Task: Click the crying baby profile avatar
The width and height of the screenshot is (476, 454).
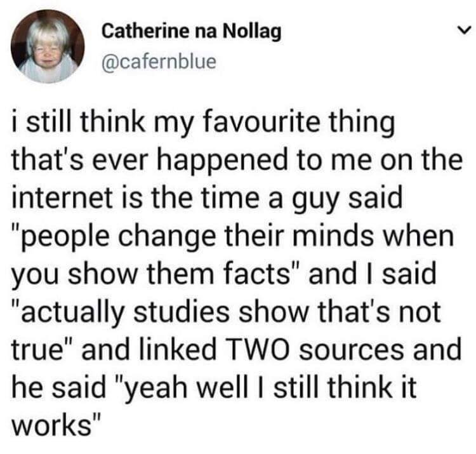Action: pos(46,46)
